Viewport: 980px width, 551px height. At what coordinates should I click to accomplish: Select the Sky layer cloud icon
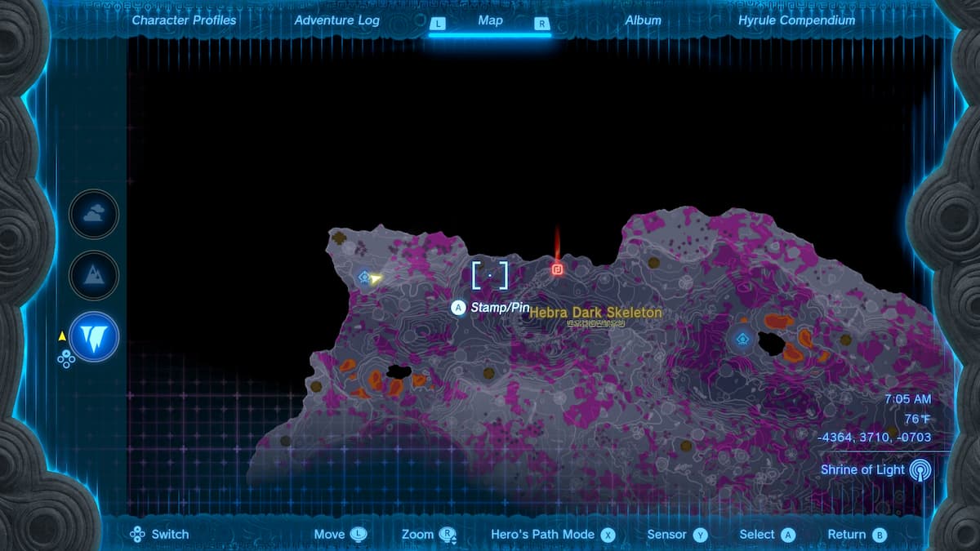tap(94, 214)
